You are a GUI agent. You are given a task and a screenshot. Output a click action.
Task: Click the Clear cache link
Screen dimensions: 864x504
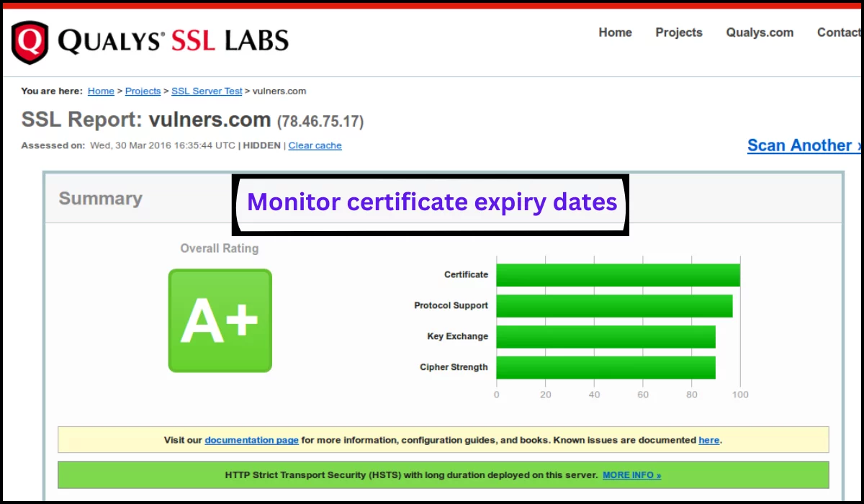pyautogui.click(x=315, y=145)
